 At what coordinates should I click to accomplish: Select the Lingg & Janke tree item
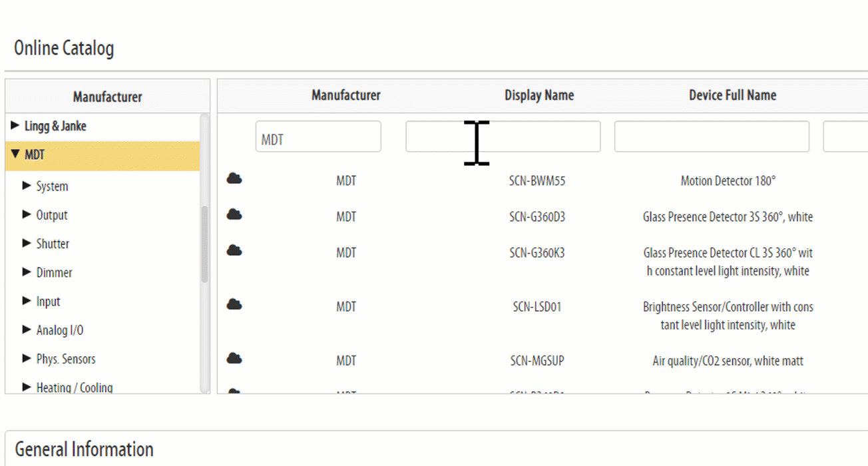55,126
